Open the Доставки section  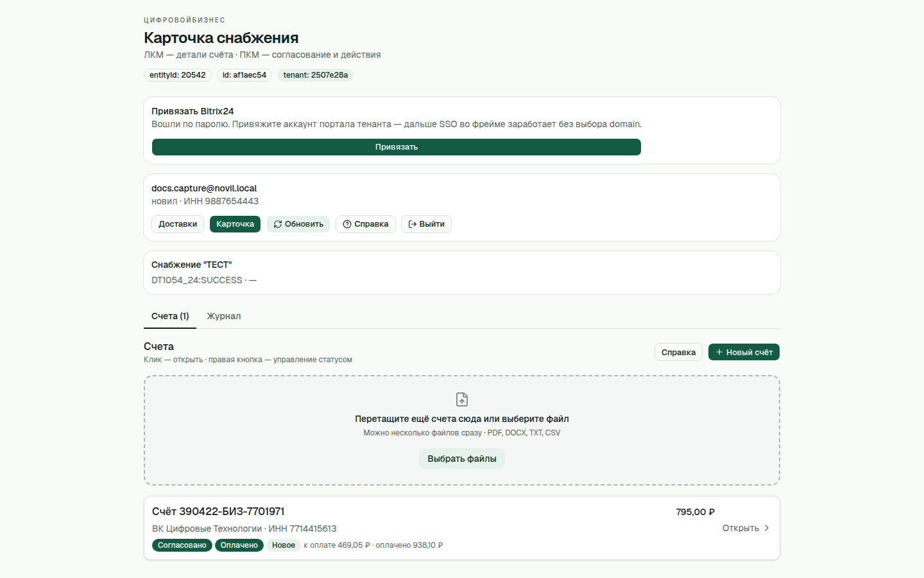point(178,224)
